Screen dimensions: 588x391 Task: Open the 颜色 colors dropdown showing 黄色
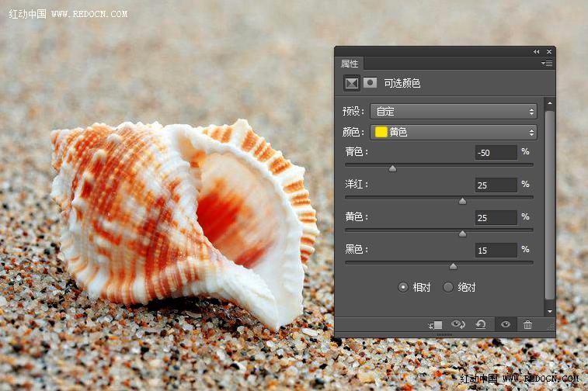click(x=454, y=132)
